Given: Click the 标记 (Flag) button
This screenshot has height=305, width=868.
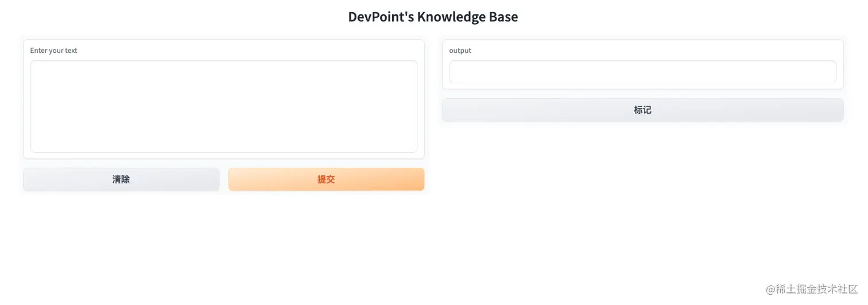Looking at the screenshot, I should coord(642,110).
